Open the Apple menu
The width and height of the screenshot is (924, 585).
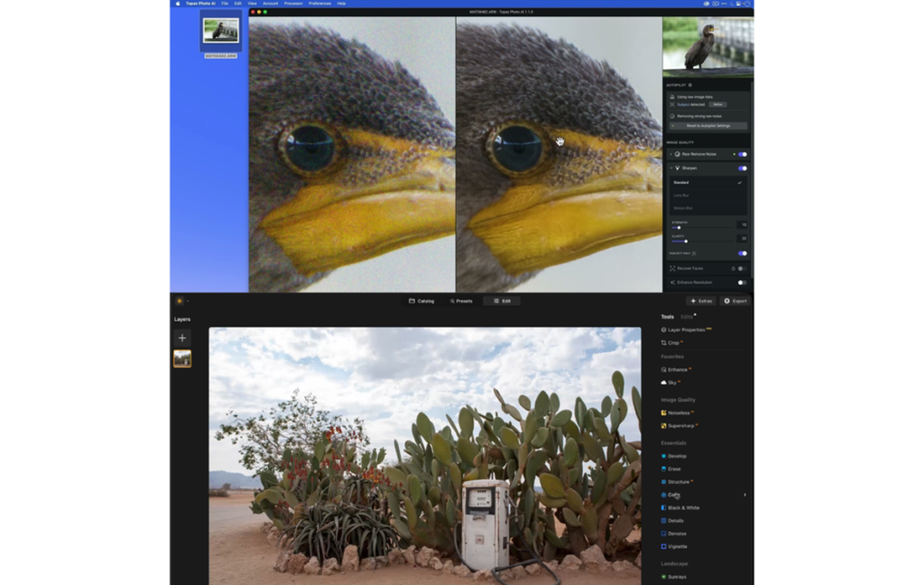(x=178, y=4)
